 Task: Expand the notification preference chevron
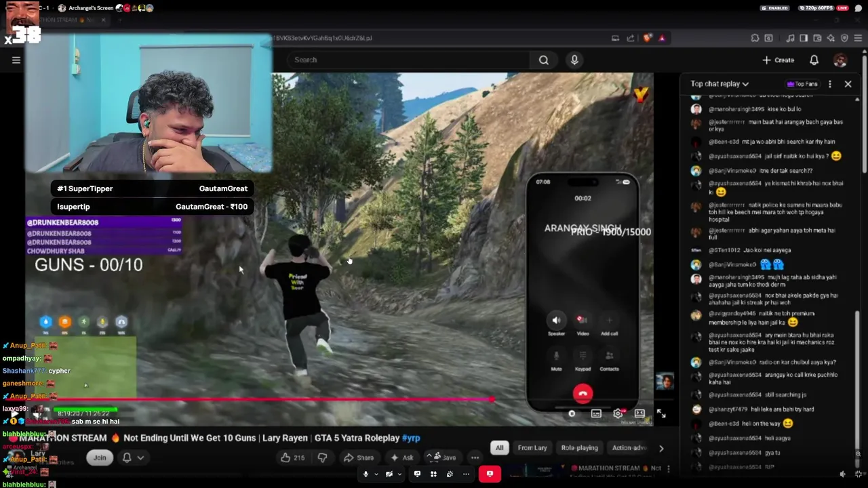point(140,457)
